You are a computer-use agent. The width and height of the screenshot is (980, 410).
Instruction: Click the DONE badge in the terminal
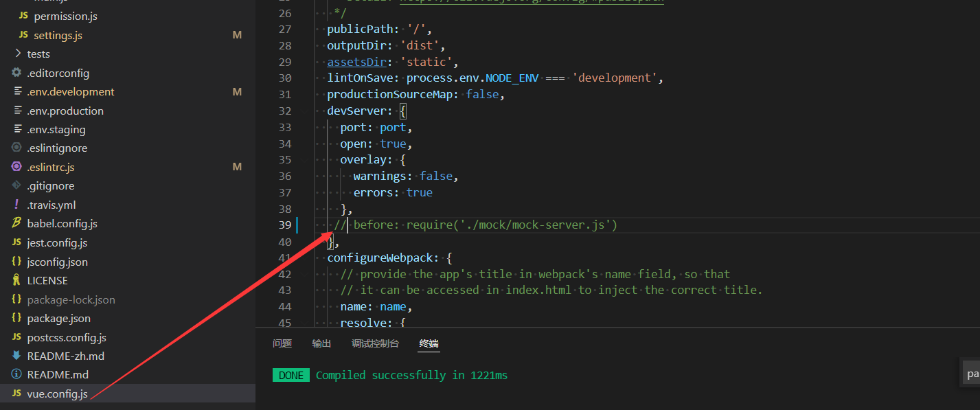tap(291, 375)
